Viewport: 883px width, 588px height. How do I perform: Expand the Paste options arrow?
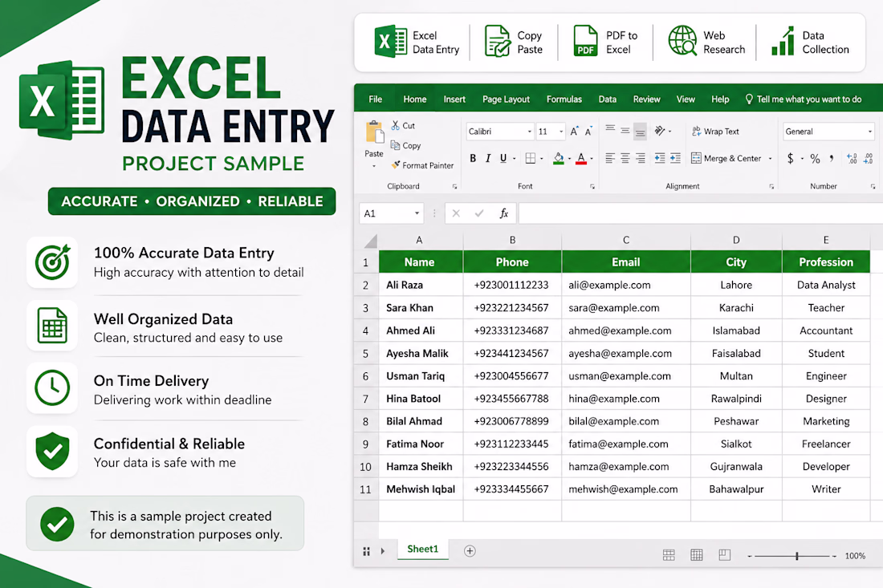click(x=374, y=166)
